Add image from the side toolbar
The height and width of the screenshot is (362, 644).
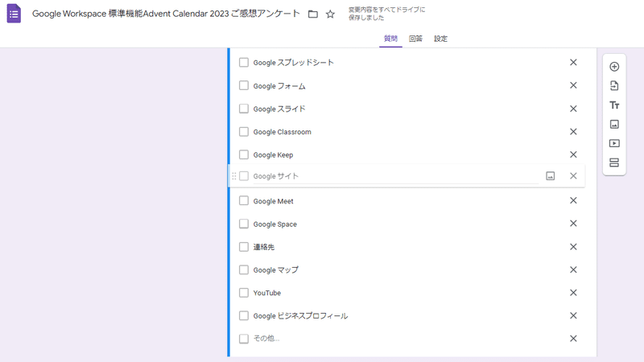(614, 125)
